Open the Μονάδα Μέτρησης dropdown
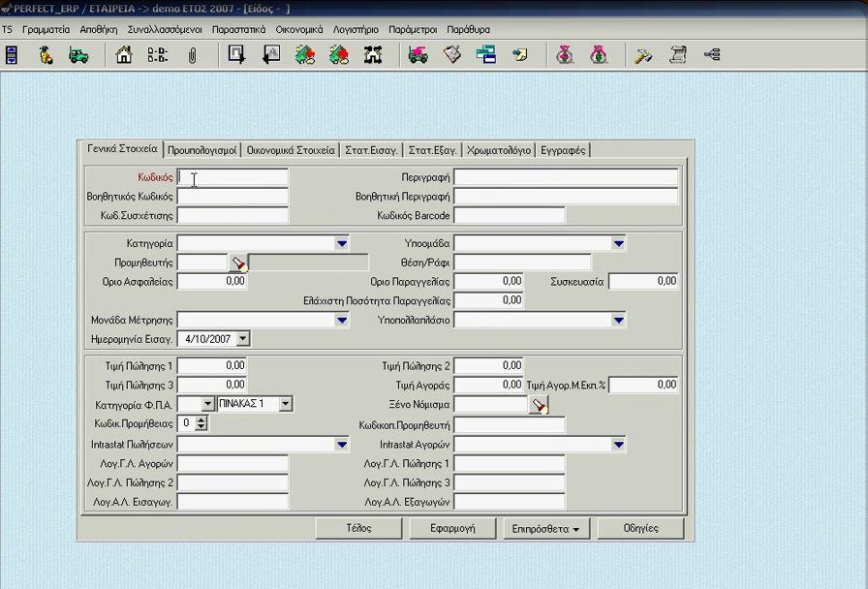The width and height of the screenshot is (868, 589). coord(342,320)
